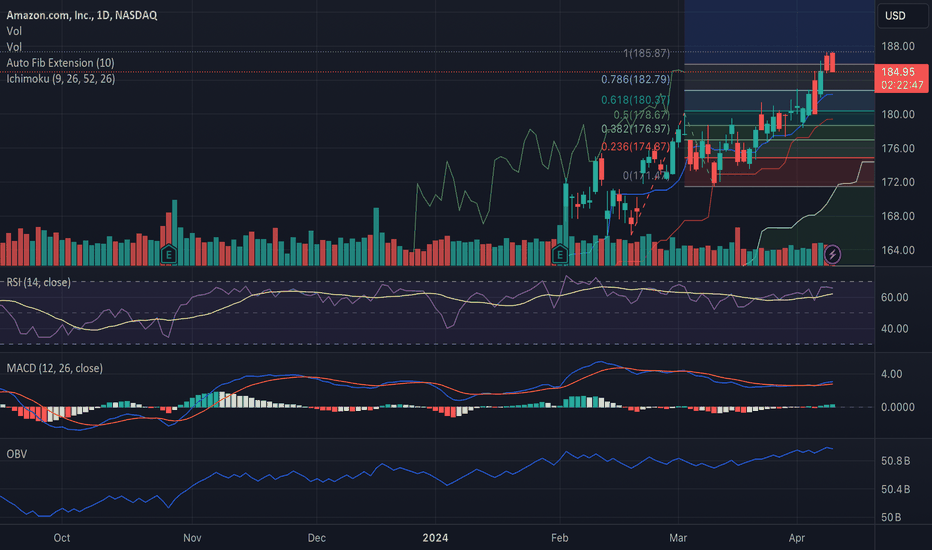932x550 pixels.
Task: Click the MACD scale value 0.0000
Action: (898, 407)
